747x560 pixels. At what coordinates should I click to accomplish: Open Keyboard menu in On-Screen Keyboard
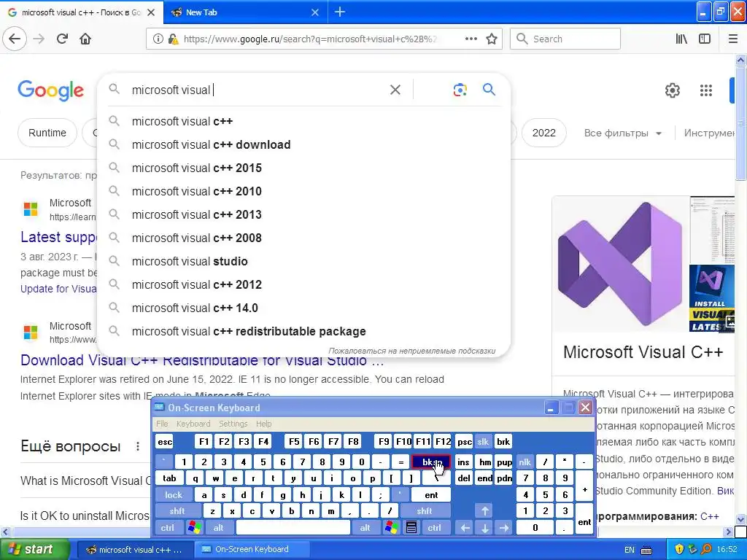193,424
